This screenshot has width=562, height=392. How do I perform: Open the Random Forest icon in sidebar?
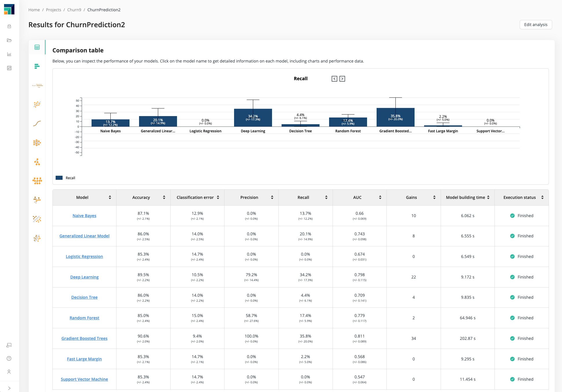tap(37, 181)
